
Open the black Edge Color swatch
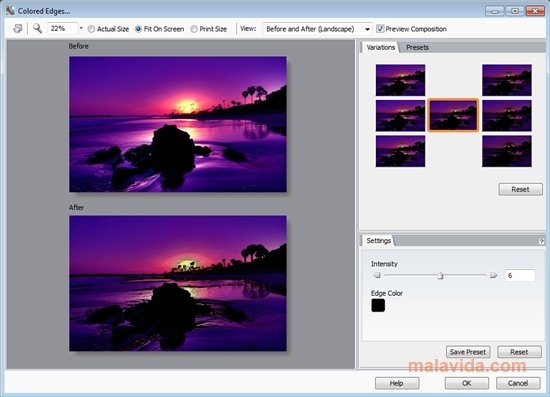coord(378,305)
